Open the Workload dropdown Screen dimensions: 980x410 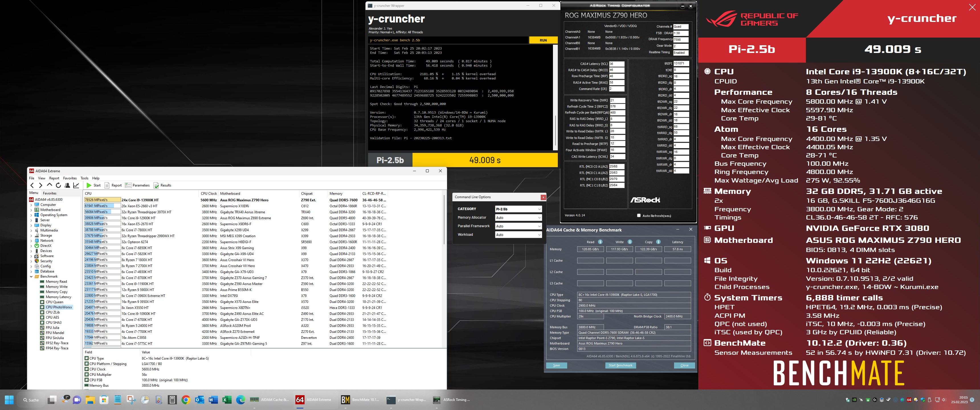tap(518, 235)
